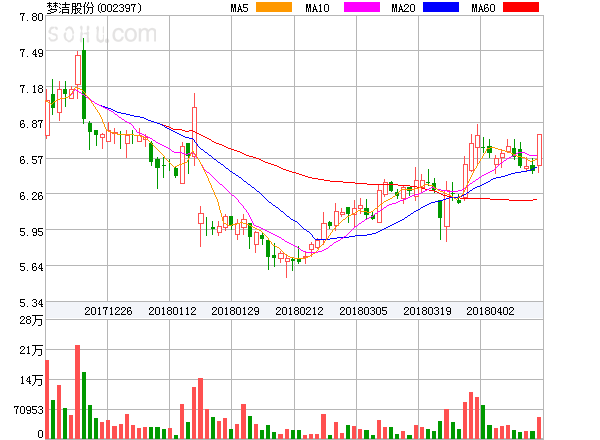Select the MA60 legend label
This screenshot has width=600, height=440.
point(483,8)
